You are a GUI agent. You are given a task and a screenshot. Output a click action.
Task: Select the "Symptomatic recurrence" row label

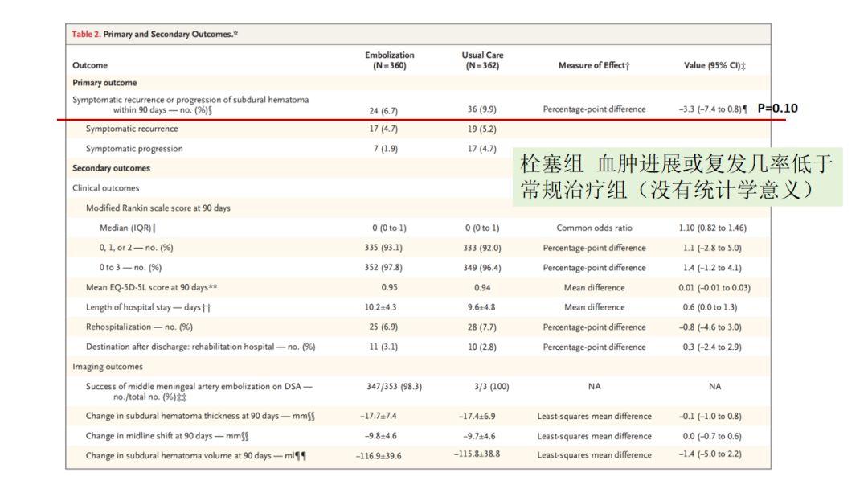pos(132,129)
